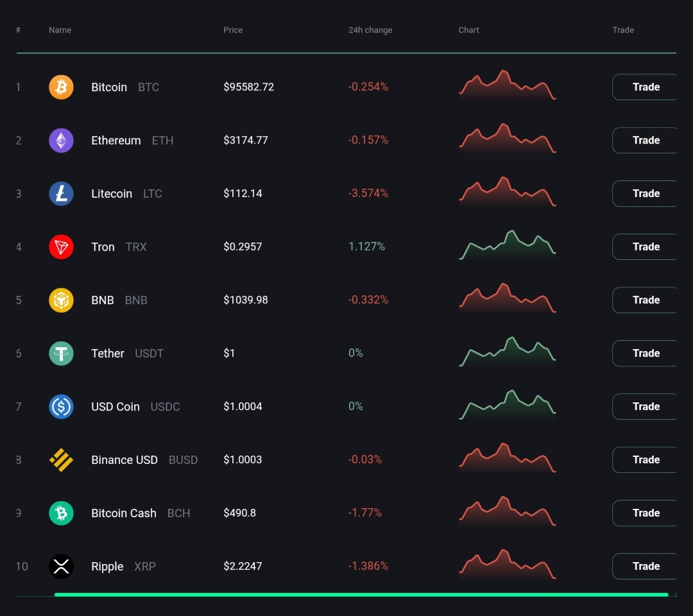Open the yellow BNB coin icon

(61, 300)
